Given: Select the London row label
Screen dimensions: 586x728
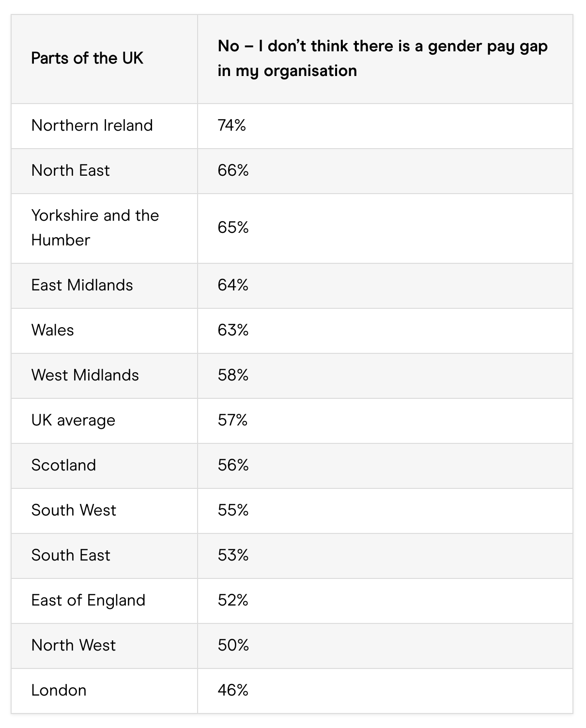Looking at the screenshot, I should click(59, 690).
